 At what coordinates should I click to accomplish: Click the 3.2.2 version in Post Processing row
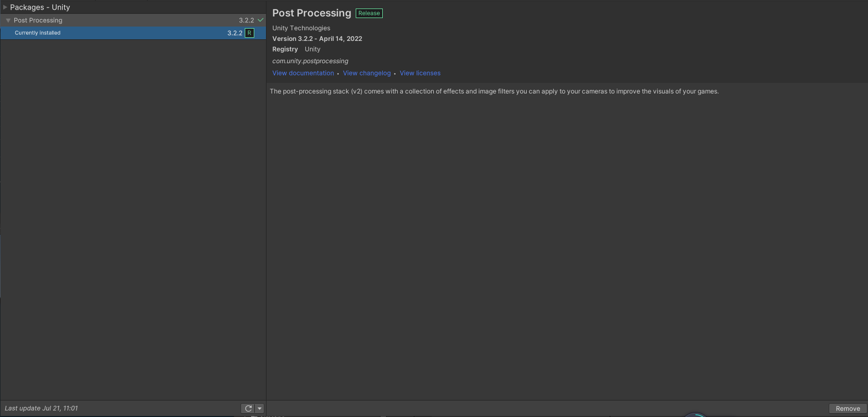point(246,20)
